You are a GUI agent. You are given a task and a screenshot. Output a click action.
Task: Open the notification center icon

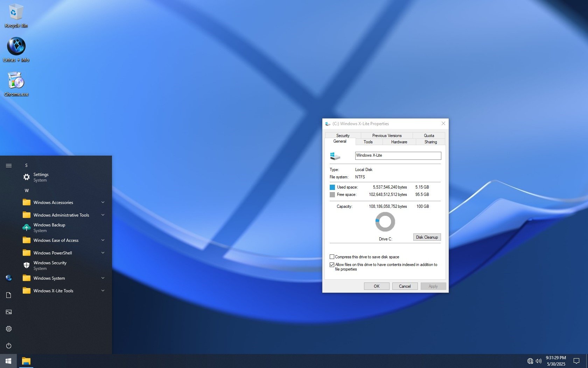tap(576, 361)
